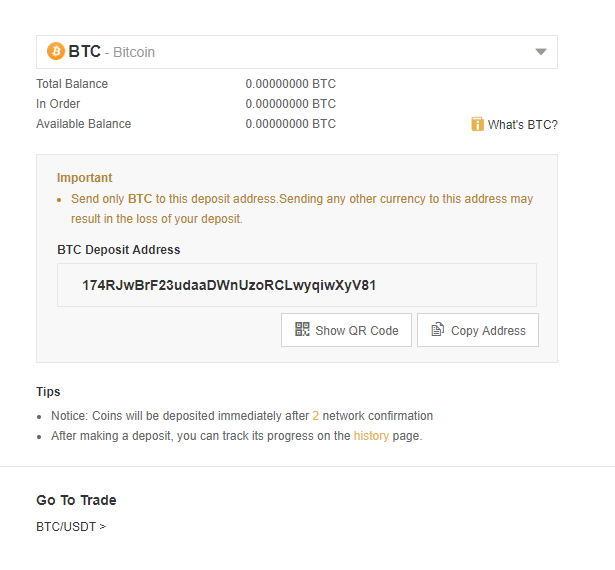Click the QR code icon
The width and height of the screenshot is (615, 570).
(302, 329)
